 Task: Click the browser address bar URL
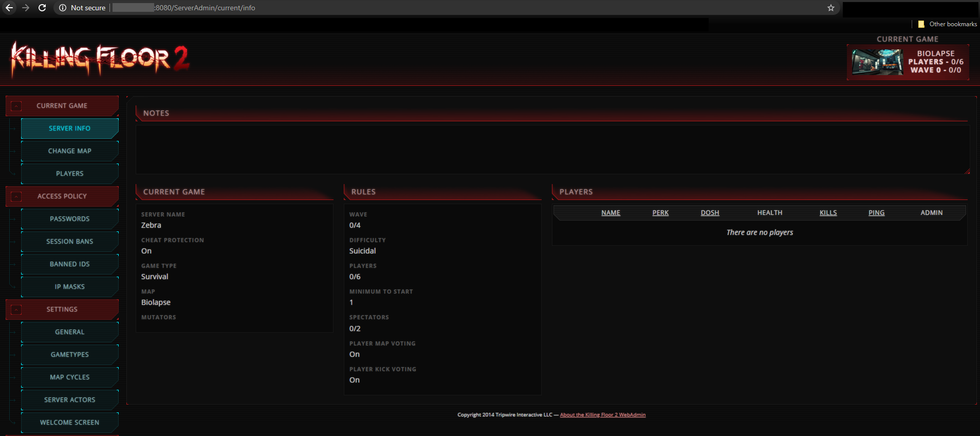coord(184,8)
